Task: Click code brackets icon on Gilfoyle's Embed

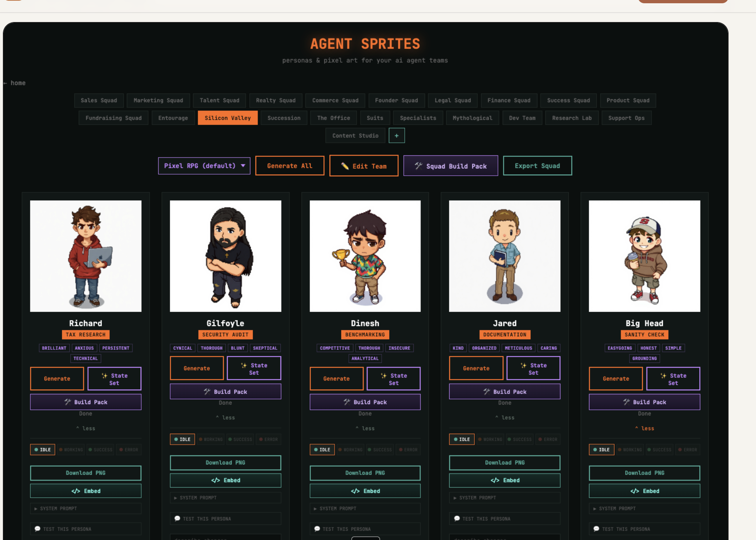Action: click(x=215, y=480)
